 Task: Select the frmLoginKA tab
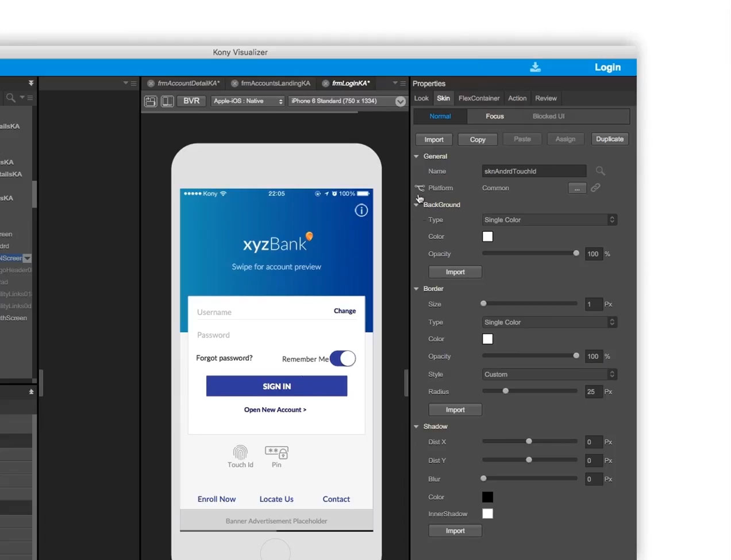[x=351, y=83]
